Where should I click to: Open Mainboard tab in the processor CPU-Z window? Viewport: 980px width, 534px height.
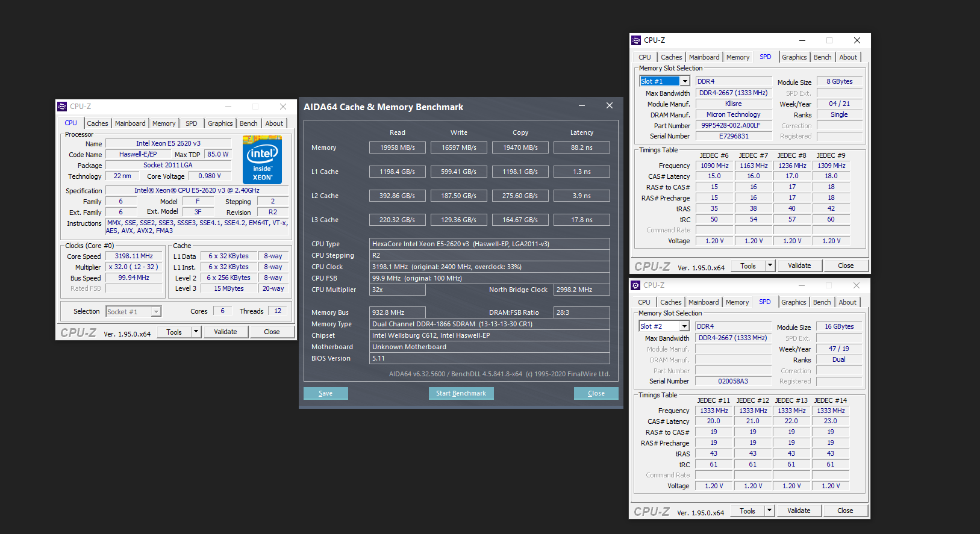coord(130,123)
